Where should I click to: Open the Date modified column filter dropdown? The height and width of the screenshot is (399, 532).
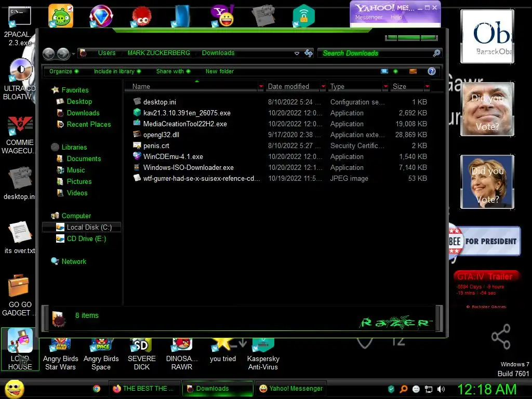(x=323, y=87)
